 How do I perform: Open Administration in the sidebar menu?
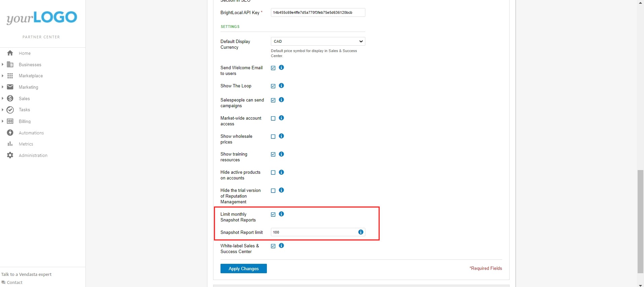tap(33, 156)
